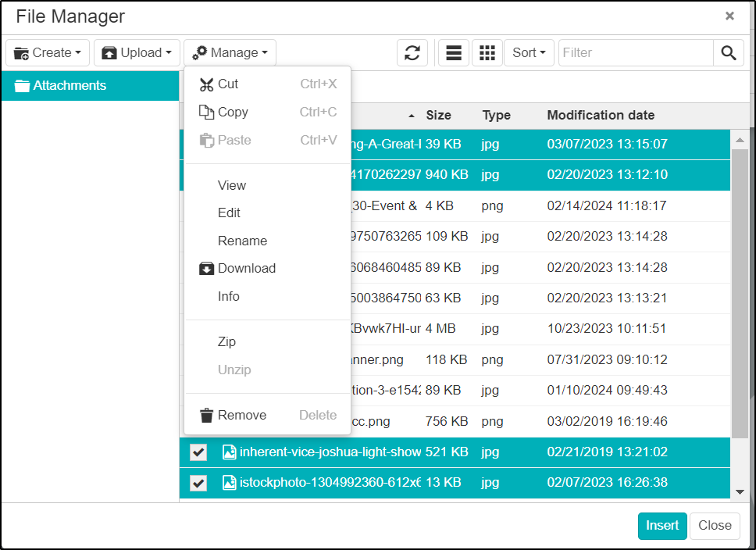Choose Zip from Manage menu
756x550 pixels.
click(268, 341)
